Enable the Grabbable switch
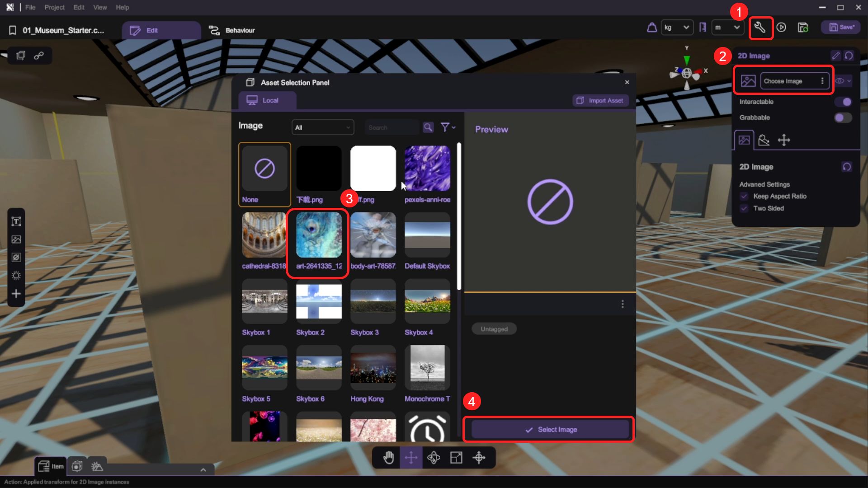 [x=843, y=117]
